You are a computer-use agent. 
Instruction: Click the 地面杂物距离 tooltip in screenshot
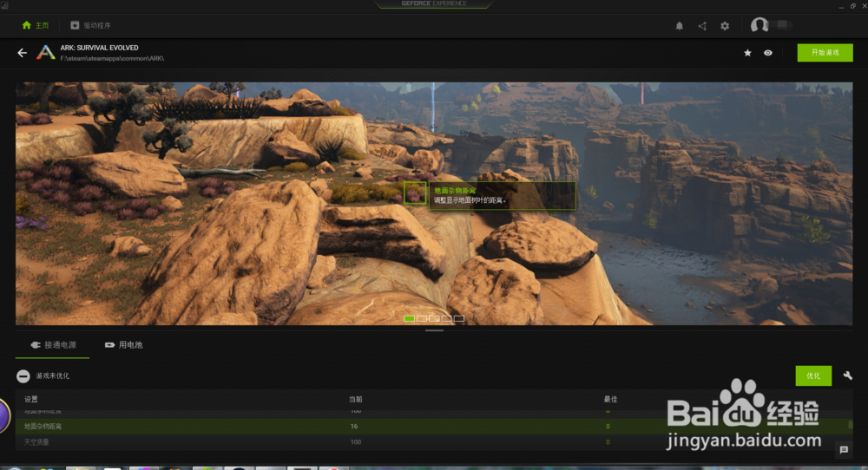pyautogui.click(x=502, y=196)
